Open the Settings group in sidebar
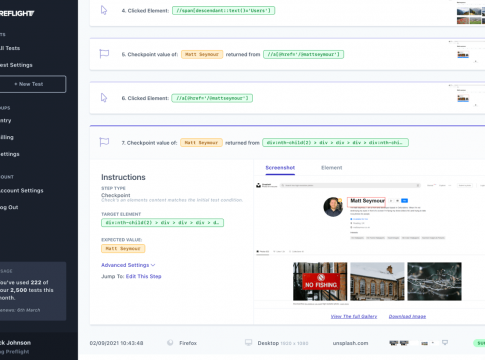485x360 pixels. (10, 154)
